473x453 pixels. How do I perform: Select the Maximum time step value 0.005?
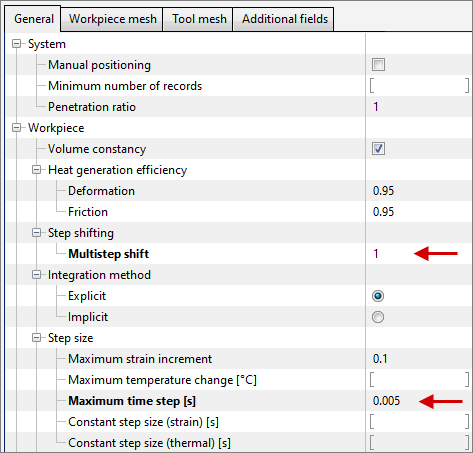pyautogui.click(x=386, y=401)
